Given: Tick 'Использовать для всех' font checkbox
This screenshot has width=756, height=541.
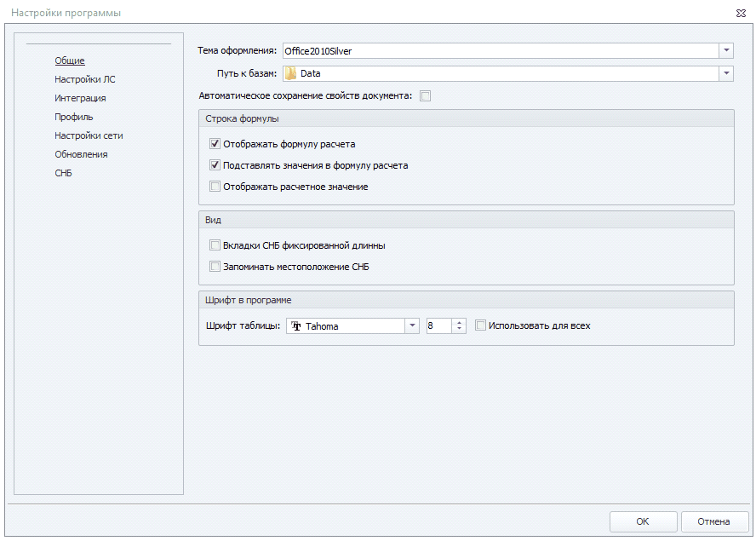Looking at the screenshot, I should click(481, 325).
